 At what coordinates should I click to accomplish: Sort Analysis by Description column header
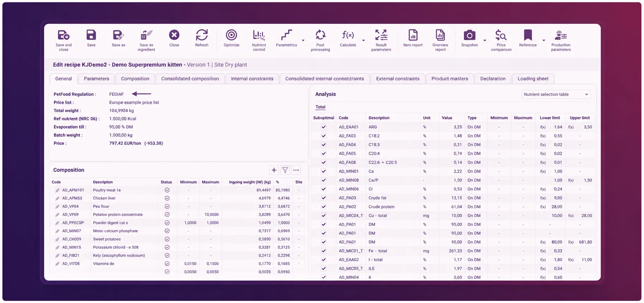[x=379, y=118]
